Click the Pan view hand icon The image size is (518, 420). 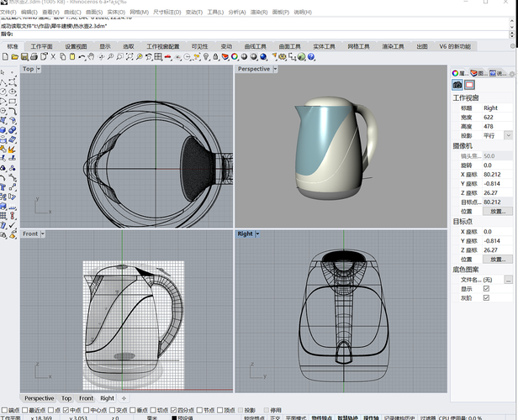click(91, 57)
